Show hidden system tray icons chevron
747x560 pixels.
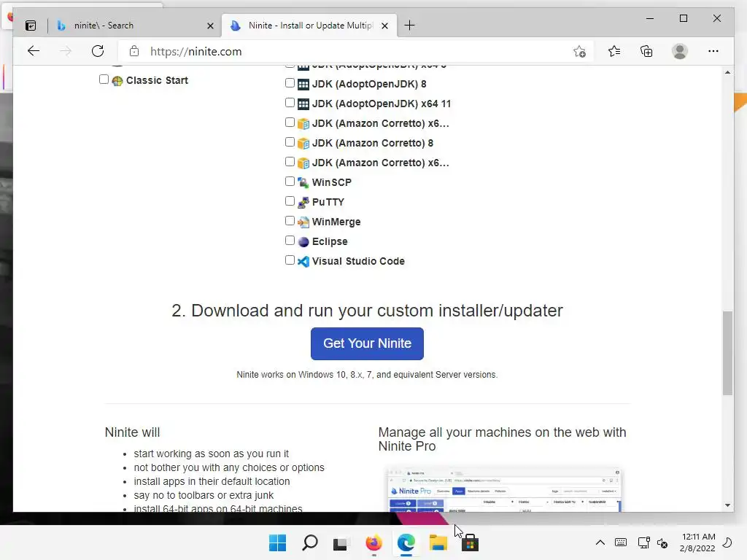600,542
